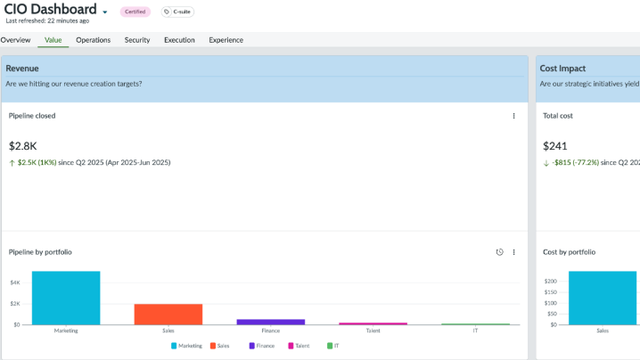Click the pink Talent bar in the chart

pyautogui.click(x=373, y=324)
